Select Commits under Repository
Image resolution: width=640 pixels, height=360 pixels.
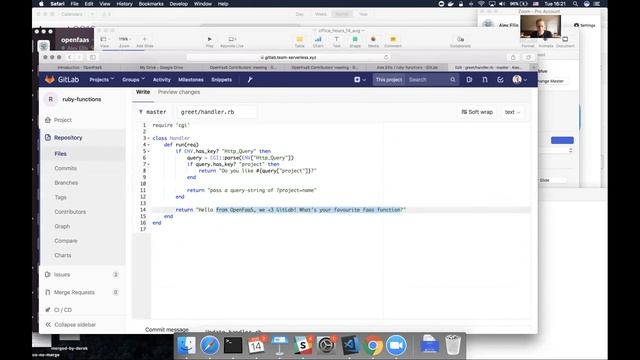click(x=65, y=168)
